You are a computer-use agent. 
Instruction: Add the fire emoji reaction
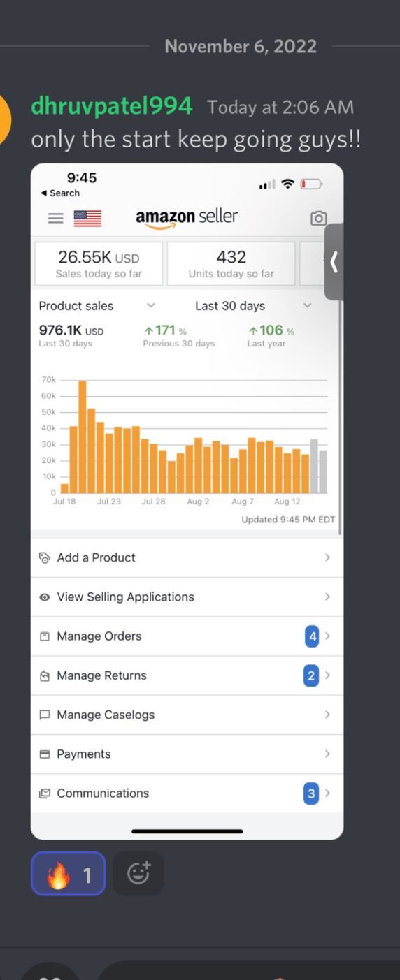[x=69, y=873]
